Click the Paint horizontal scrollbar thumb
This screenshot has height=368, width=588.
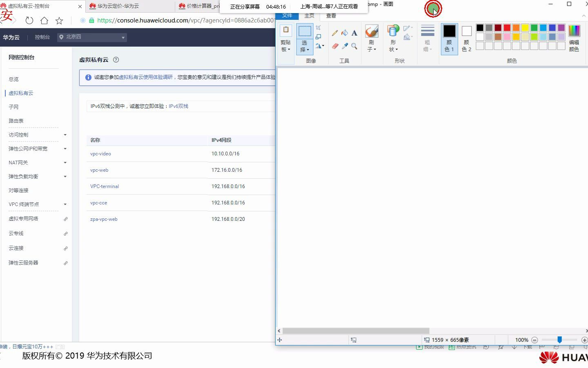[356, 331]
